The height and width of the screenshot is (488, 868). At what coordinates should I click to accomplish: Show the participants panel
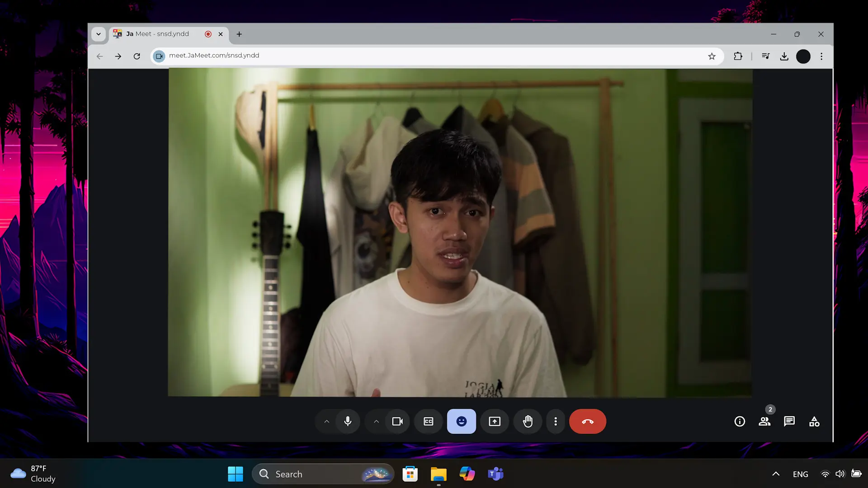pyautogui.click(x=764, y=421)
